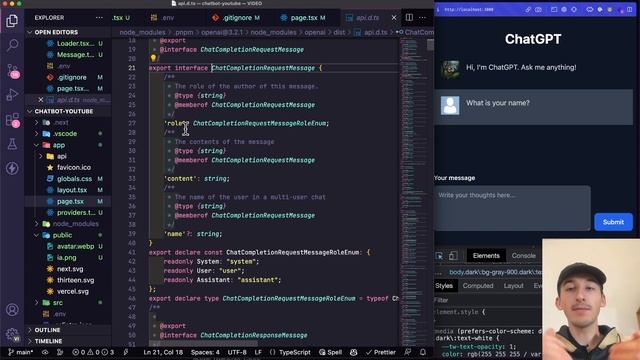This screenshot has height=360, width=640.
Task: Open the Accounts menu in activity bar
Action: 12,310
